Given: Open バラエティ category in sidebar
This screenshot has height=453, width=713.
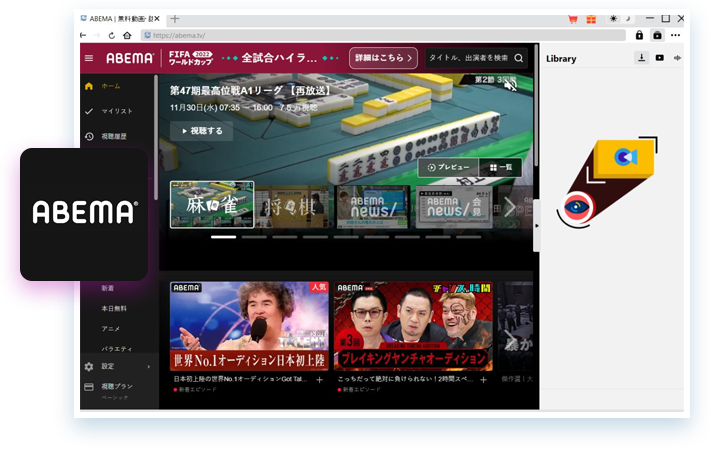Looking at the screenshot, I should coord(117,349).
